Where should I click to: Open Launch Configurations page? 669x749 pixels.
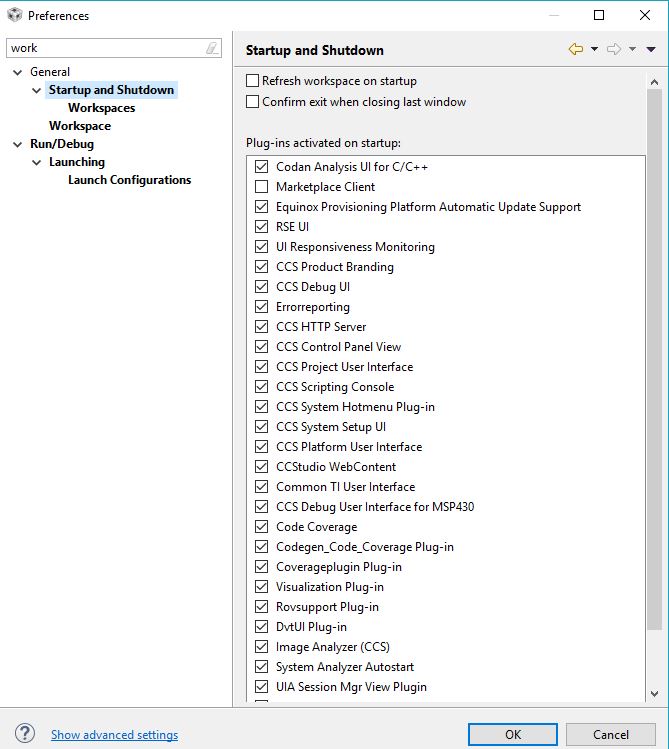[x=129, y=180]
